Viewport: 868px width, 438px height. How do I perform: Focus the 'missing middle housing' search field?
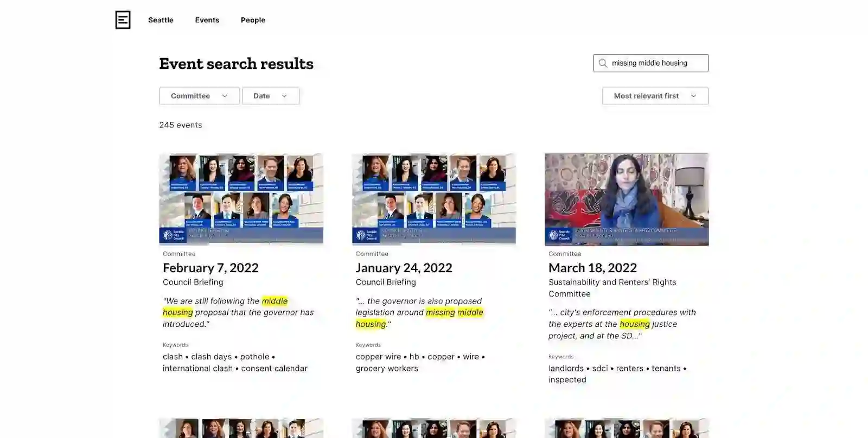click(x=651, y=63)
